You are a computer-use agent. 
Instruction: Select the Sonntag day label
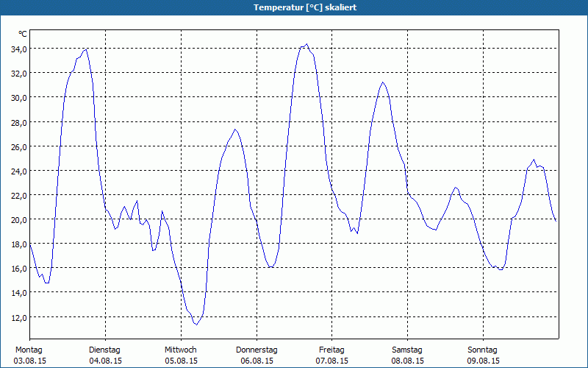(x=483, y=350)
